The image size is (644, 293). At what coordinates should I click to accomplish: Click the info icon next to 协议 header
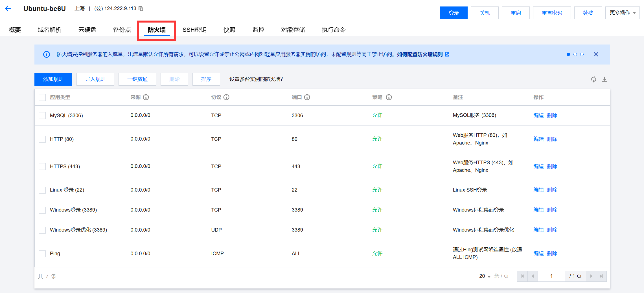pyautogui.click(x=226, y=97)
